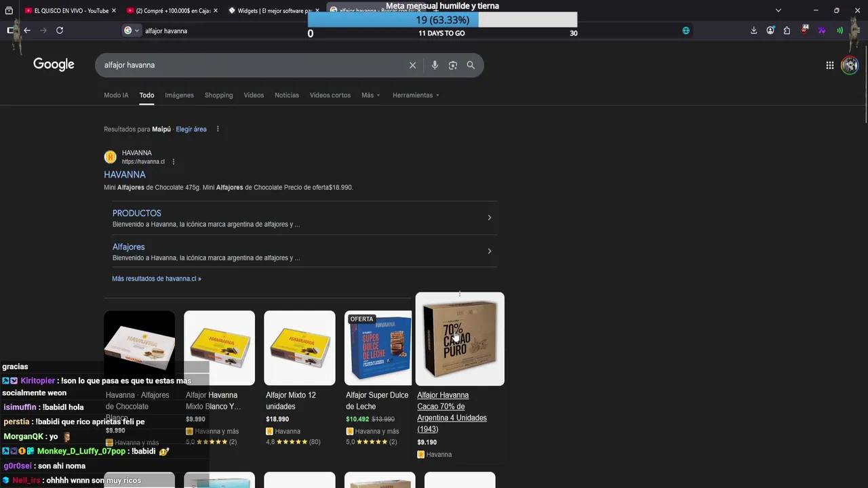Start a voice search with the microphone
This screenshot has height=488, width=868.
click(x=435, y=65)
